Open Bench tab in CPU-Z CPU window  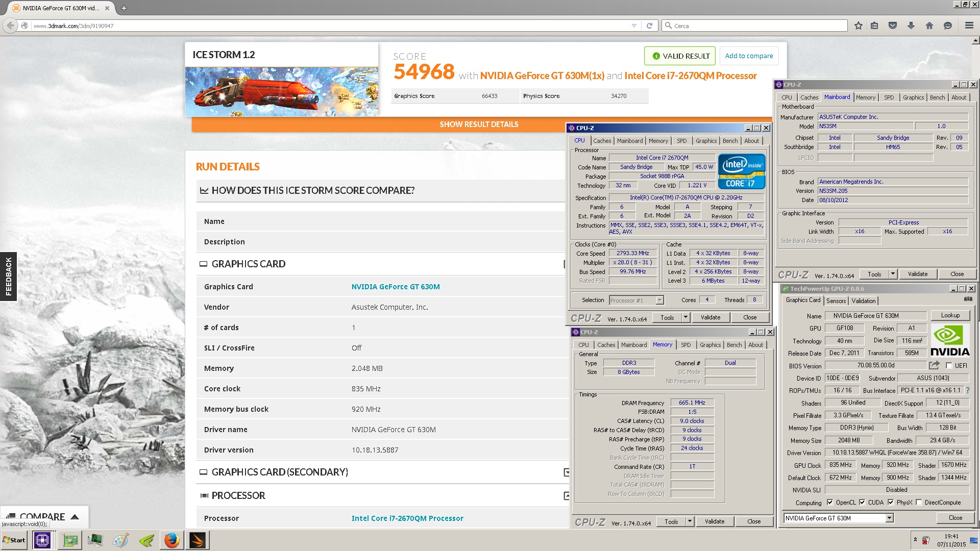730,141
